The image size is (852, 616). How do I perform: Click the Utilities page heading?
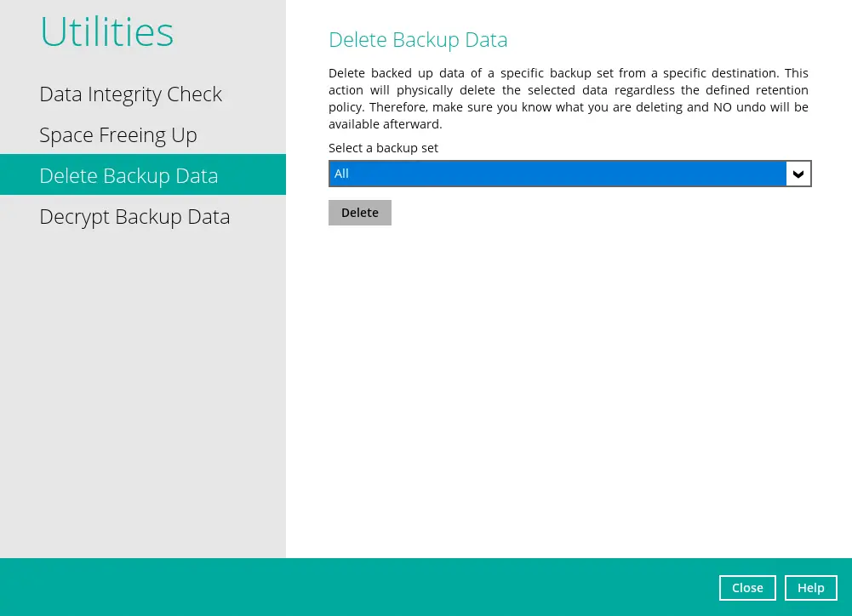coord(106,31)
